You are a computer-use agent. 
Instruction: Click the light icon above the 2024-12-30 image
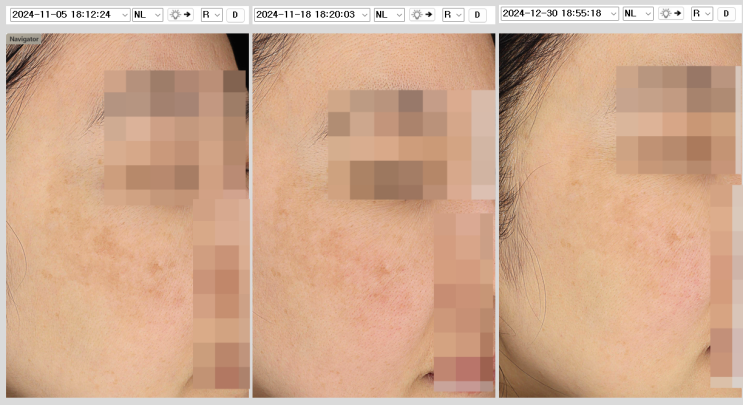pos(671,14)
